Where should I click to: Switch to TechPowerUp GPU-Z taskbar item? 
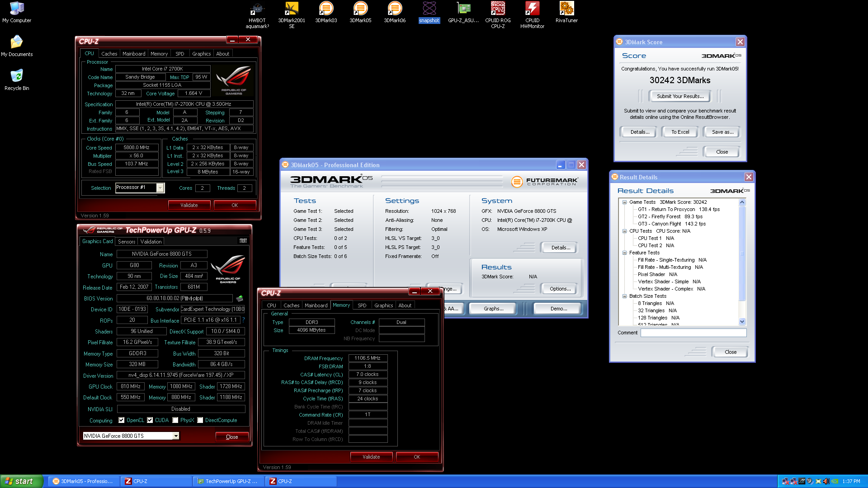228,481
